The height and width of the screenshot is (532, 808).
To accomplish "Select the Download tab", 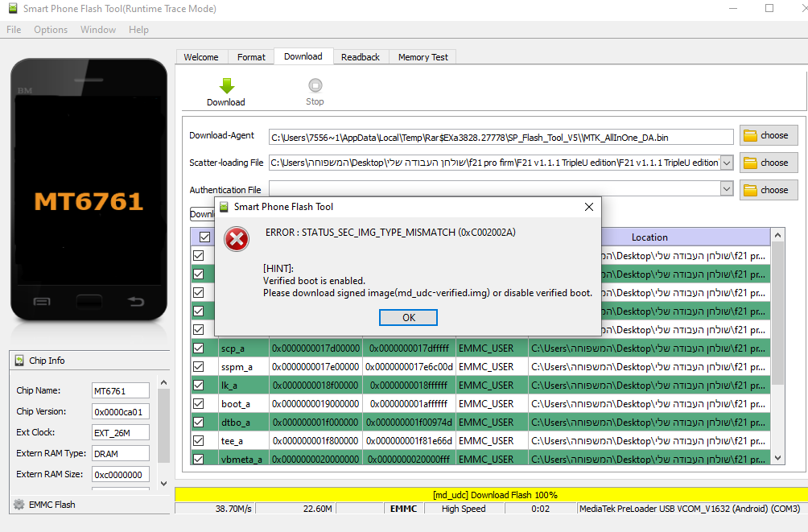I will pyautogui.click(x=303, y=56).
